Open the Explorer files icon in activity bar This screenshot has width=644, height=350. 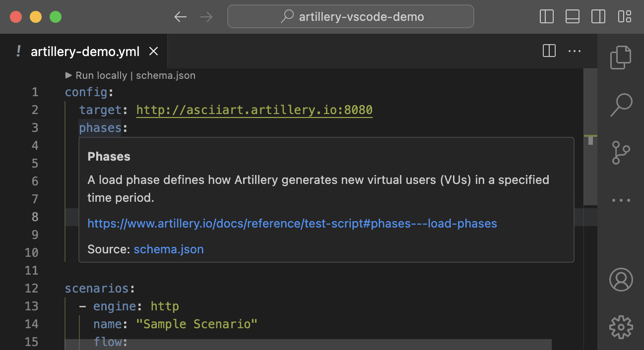[x=621, y=57]
